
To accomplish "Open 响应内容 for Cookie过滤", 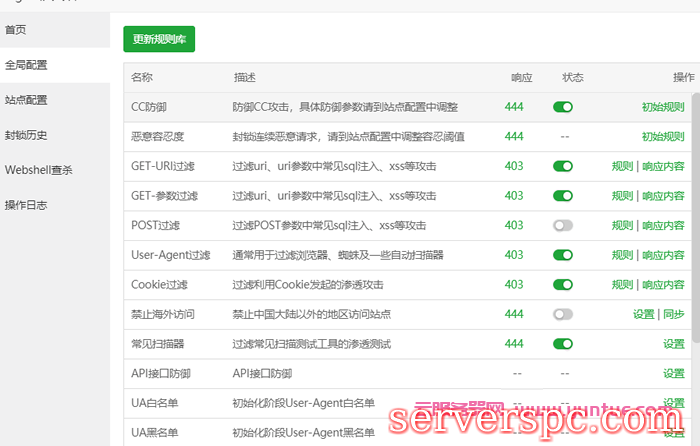I will pos(663,285).
